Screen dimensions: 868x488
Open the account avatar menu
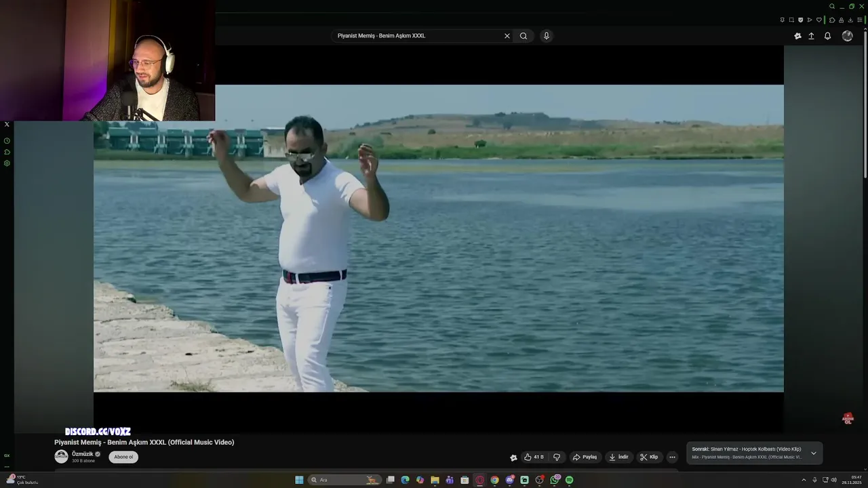click(x=847, y=36)
